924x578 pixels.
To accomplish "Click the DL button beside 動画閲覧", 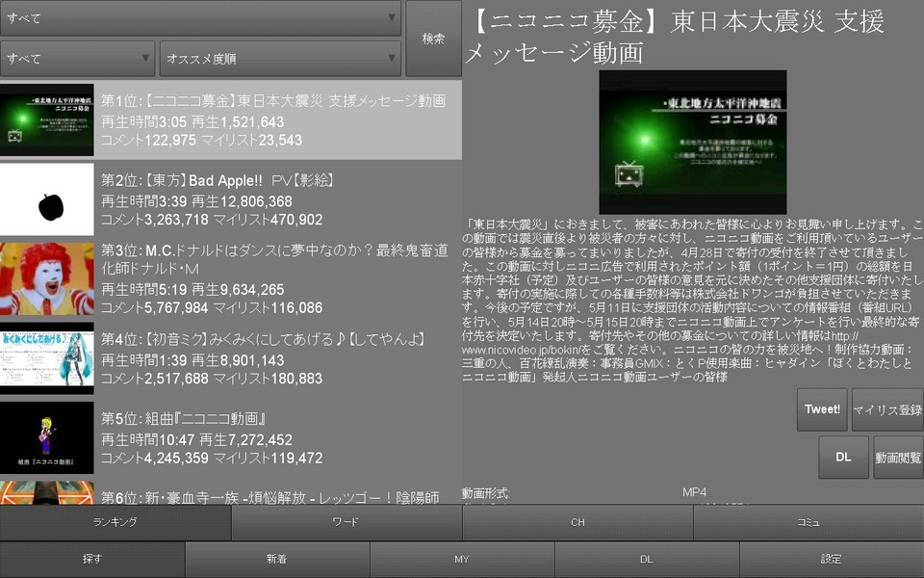I will pyautogui.click(x=843, y=457).
